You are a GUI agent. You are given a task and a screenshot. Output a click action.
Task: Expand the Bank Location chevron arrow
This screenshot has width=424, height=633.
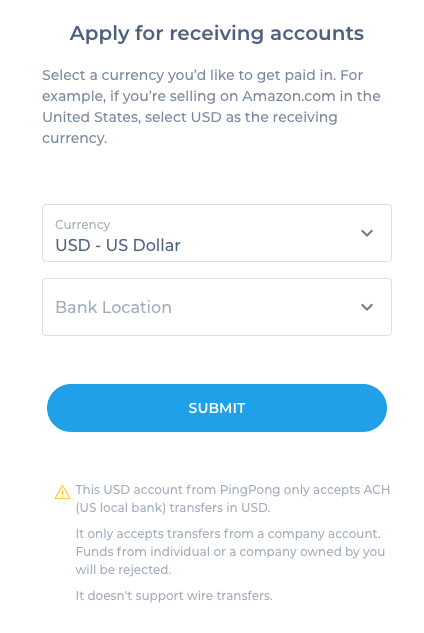click(367, 307)
